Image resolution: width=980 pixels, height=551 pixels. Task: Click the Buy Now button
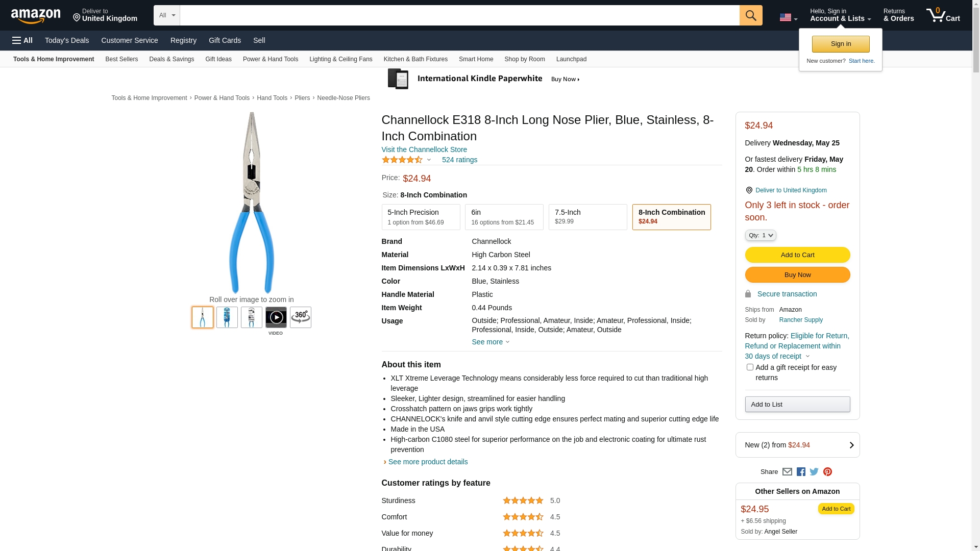[x=797, y=275]
